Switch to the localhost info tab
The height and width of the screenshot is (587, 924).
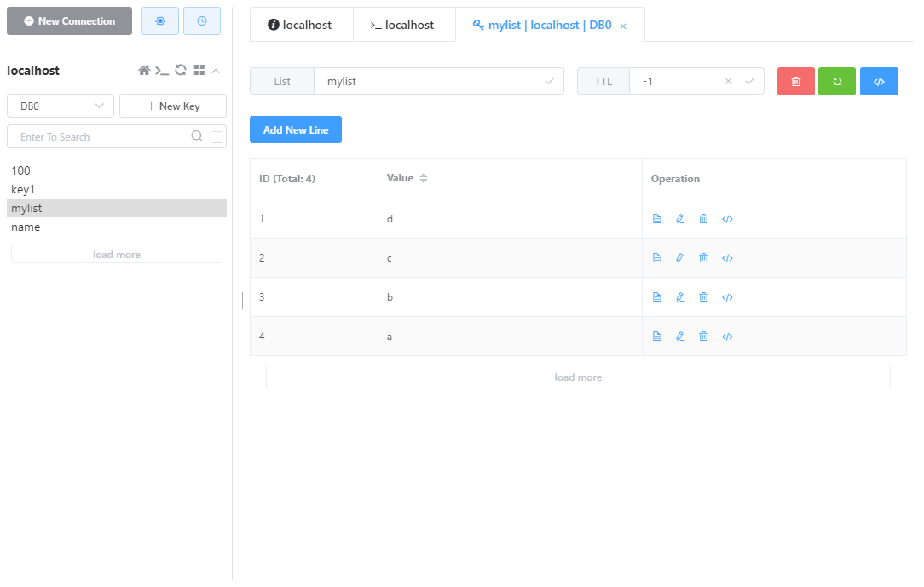(301, 25)
